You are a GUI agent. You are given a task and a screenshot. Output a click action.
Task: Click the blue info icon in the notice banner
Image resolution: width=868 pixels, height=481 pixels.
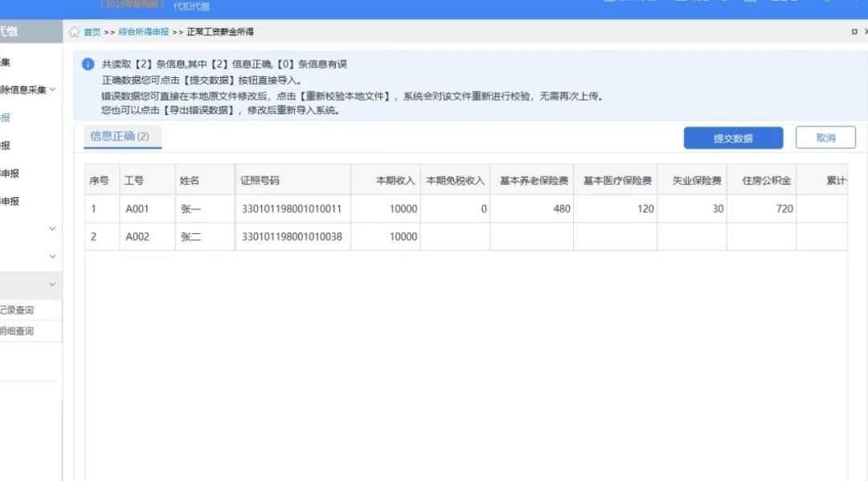pyautogui.click(x=88, y=64)
